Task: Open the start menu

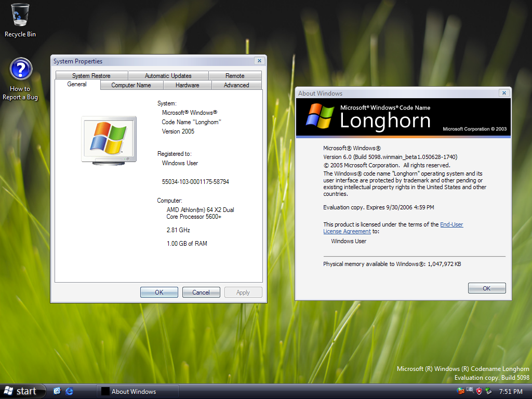Action: coord(22,391)
